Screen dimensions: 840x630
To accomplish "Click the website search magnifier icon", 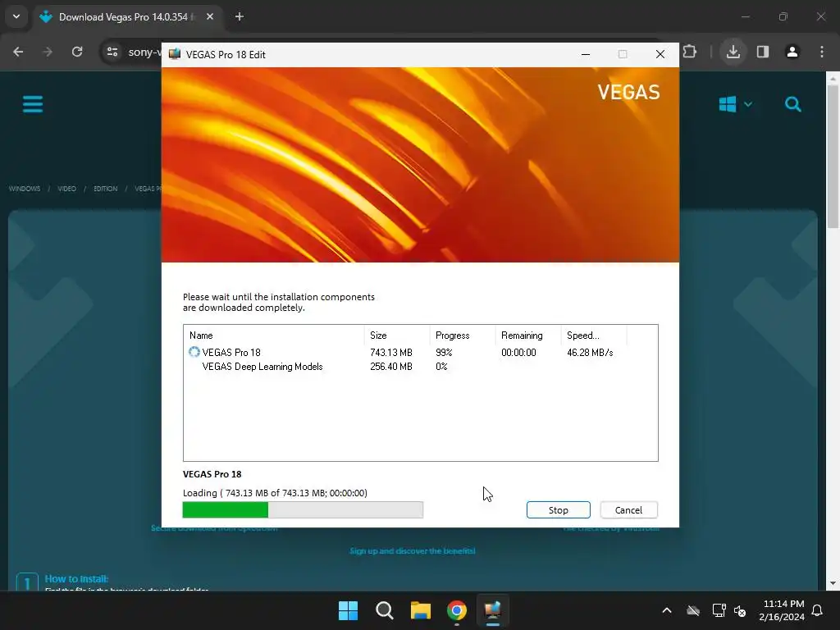I will point(793,104).
